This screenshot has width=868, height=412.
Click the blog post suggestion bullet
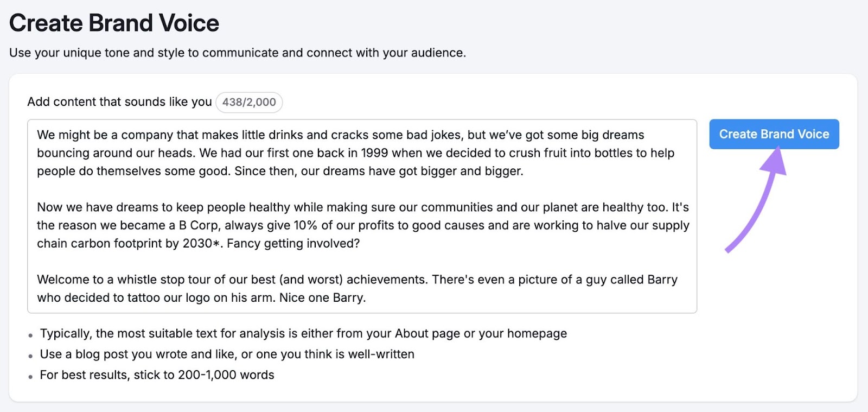click(x=226, y=354)
